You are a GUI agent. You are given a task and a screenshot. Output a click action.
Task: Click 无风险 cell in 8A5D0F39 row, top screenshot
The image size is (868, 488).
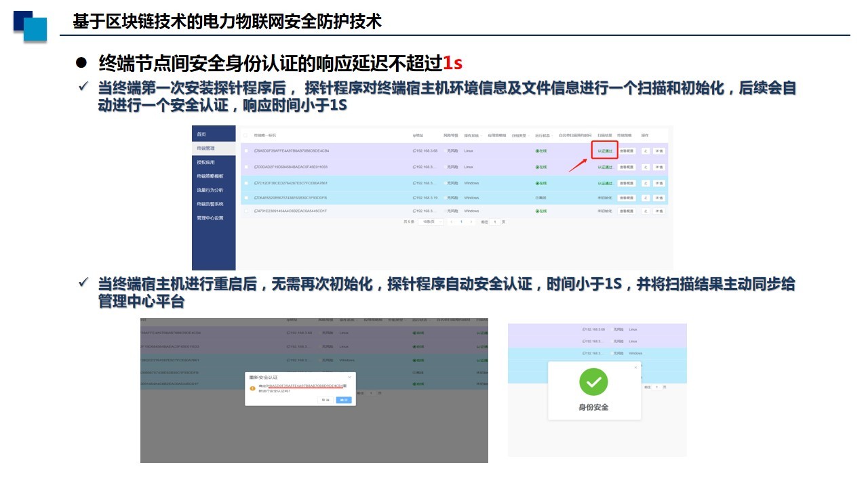tap(452, 150)
